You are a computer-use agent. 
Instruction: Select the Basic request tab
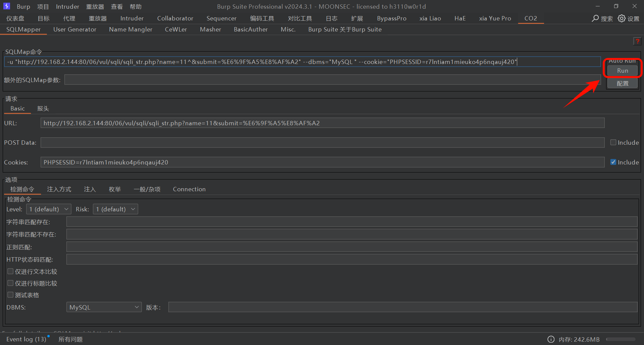(x=17, y=109)
